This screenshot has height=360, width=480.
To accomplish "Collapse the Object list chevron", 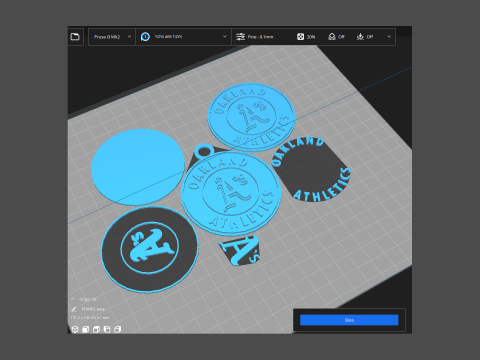I will pos(73,299).
